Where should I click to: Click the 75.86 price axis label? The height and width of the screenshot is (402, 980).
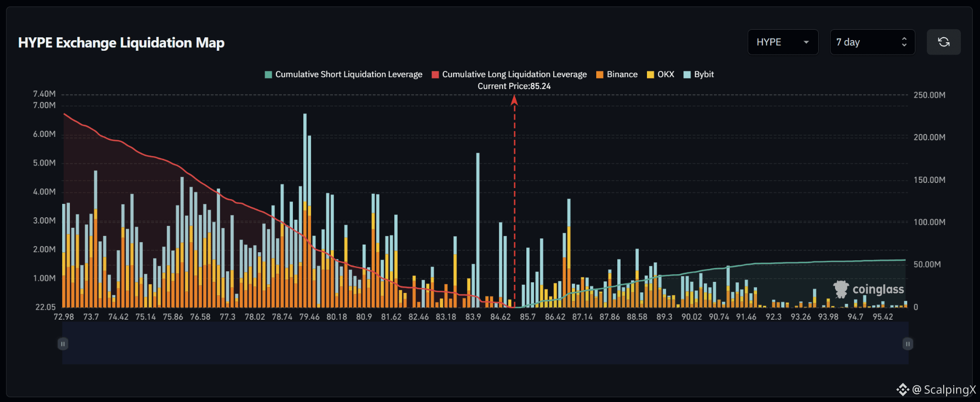(173, 317)
